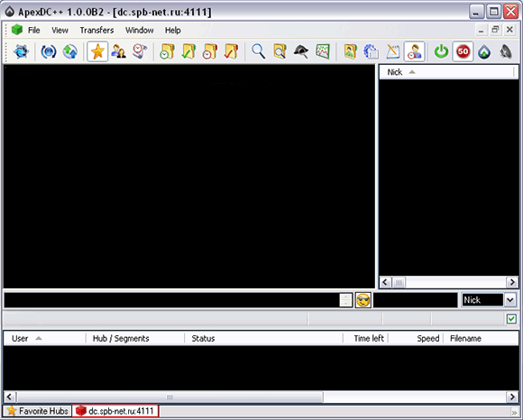
Task: Click transfers list scroll right arrow
Action: 512,397
